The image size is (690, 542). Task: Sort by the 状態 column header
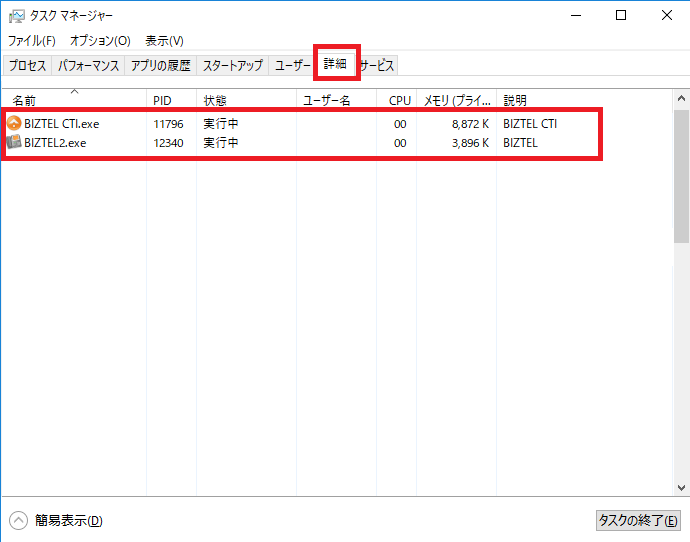pos(246,100)
